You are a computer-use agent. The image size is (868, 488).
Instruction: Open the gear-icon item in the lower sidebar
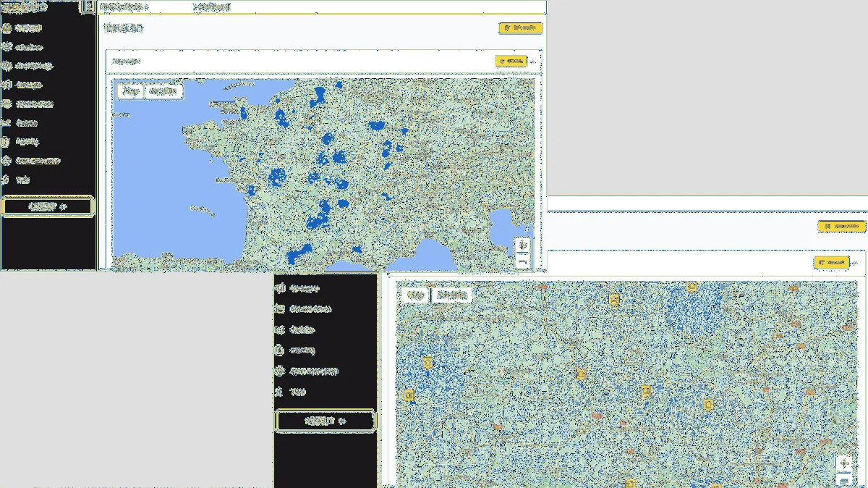(x=281, y=371)
